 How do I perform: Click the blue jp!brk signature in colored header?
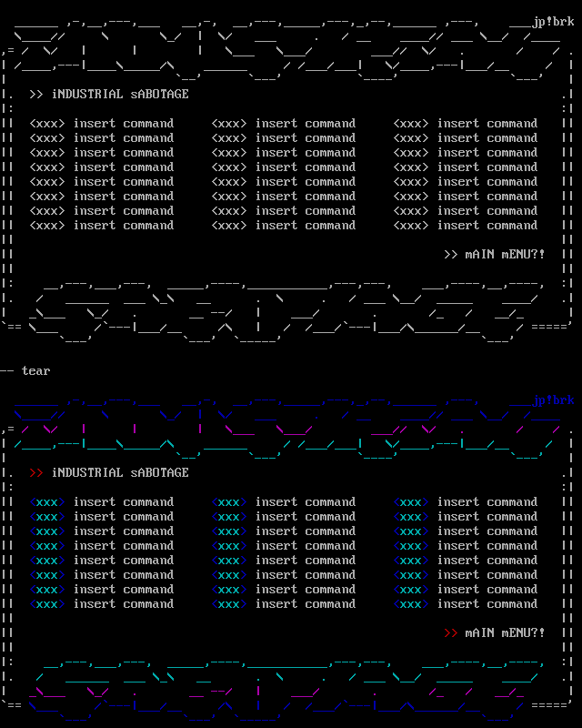[553, 400]
